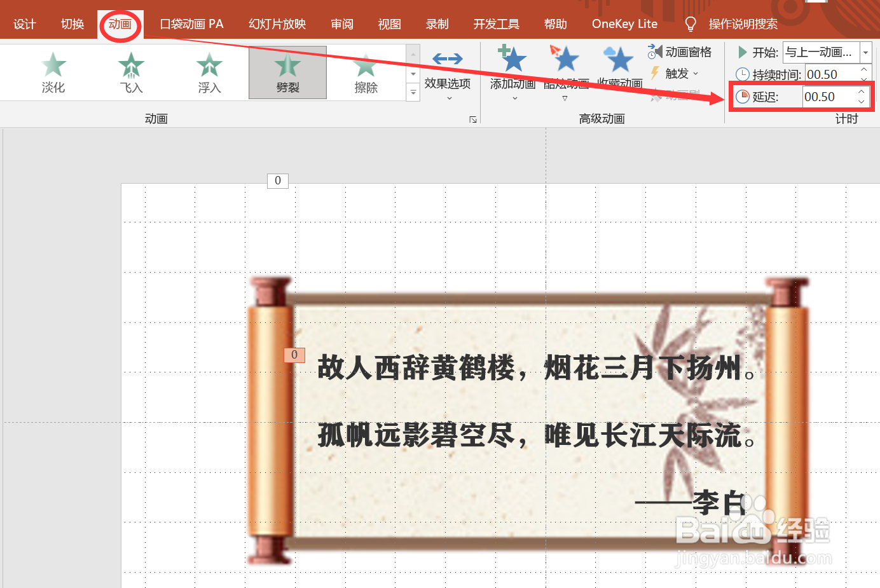Viewport: 880px width, 588px height.
Task: Expand the full animation gallery
Action: (x=413, y=93)
